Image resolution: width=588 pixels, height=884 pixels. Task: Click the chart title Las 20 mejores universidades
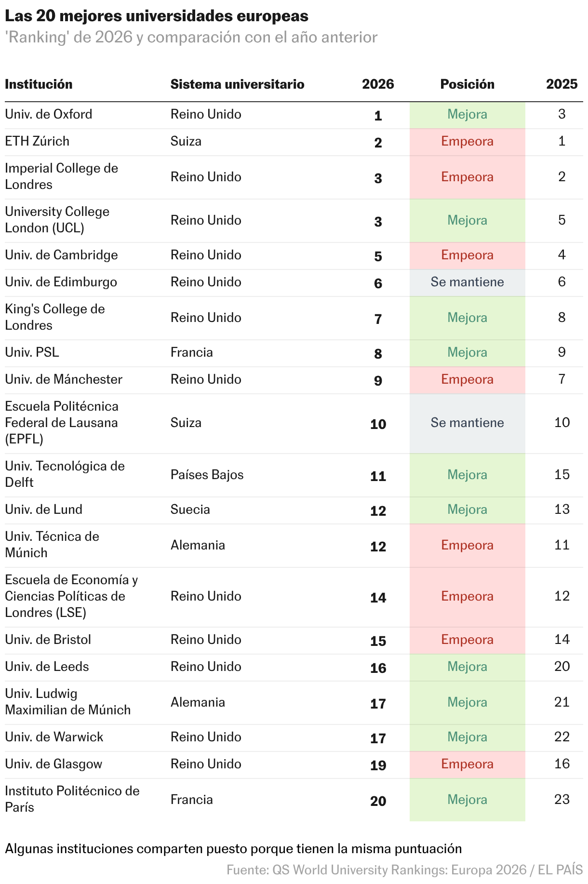click(157, 16)
